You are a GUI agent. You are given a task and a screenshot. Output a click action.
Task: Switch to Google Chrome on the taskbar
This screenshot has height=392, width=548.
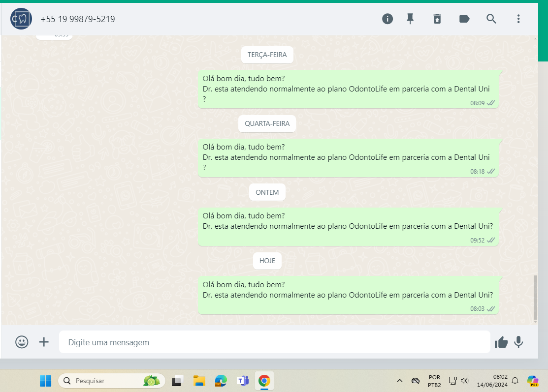pos(264,381)
